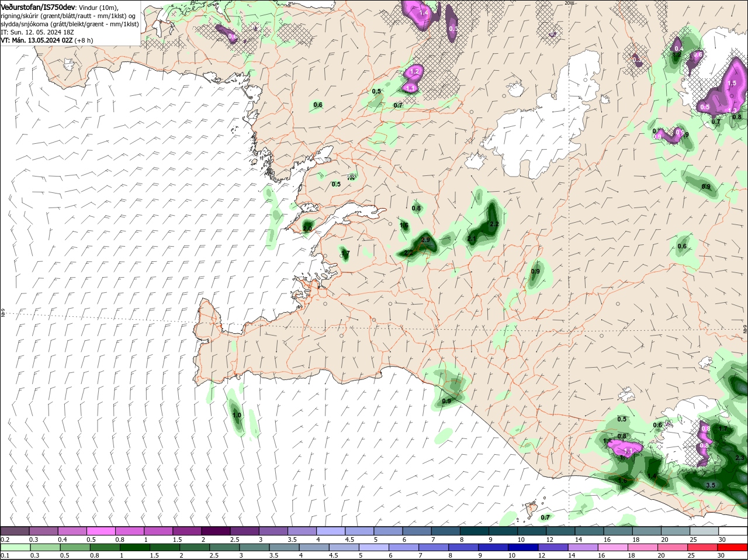Select the dark teal snow swatch between 8 and 9
This screenshot has height=560, width=748.
[x=476, y=531]
